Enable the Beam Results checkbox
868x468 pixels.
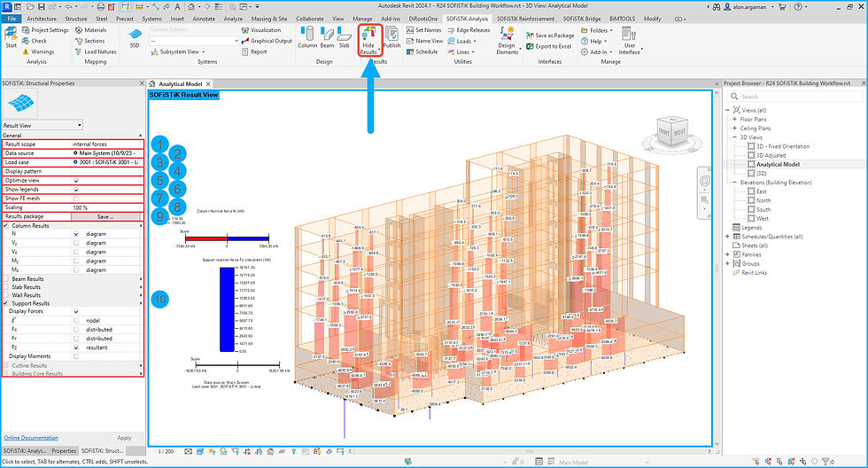click(6, 279)
